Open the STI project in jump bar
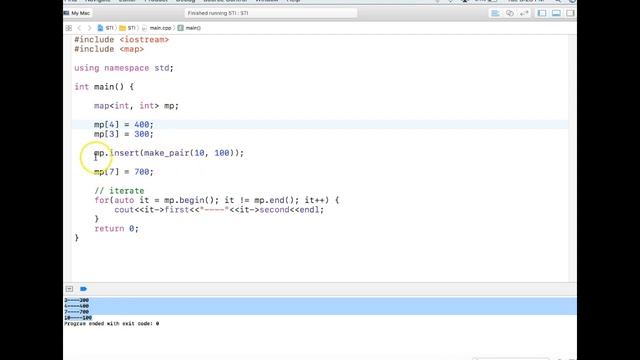This screenshot has height=360, width=640. click(x=105, y=28)
